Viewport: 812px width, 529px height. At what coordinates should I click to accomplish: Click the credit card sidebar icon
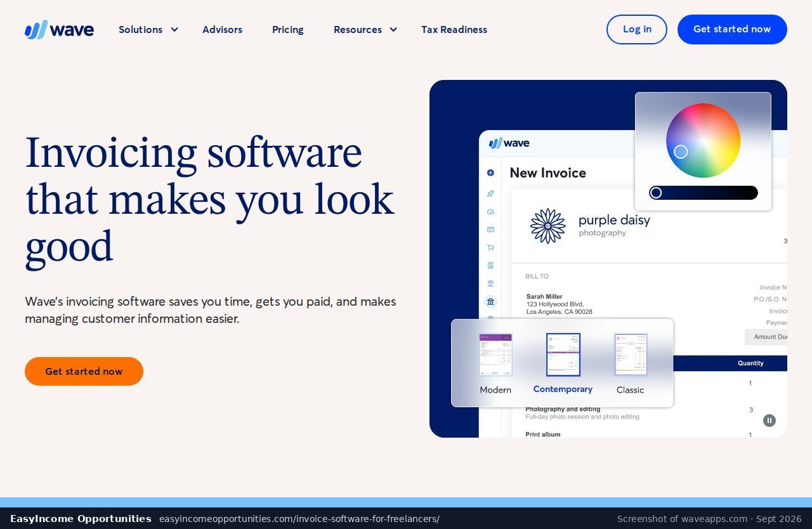click(490, 230)
